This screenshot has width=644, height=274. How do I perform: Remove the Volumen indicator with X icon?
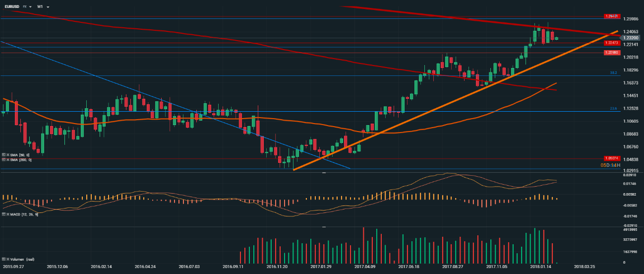(7, 260)
